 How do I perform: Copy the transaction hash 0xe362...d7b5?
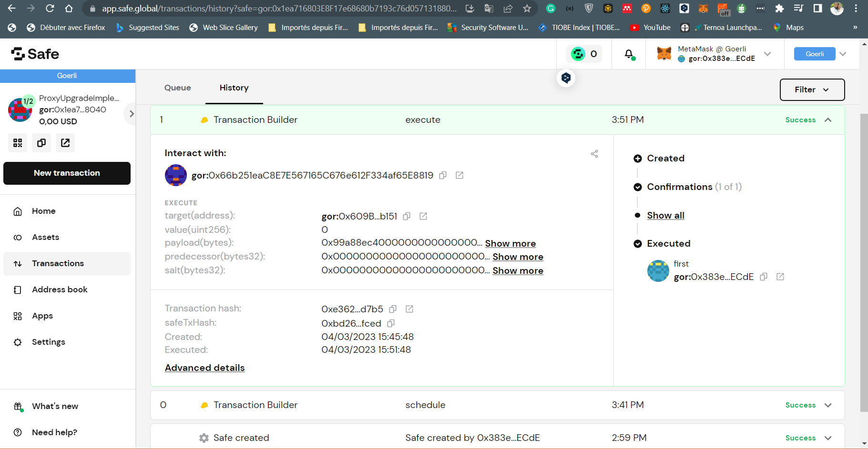[x=393, y=309]
